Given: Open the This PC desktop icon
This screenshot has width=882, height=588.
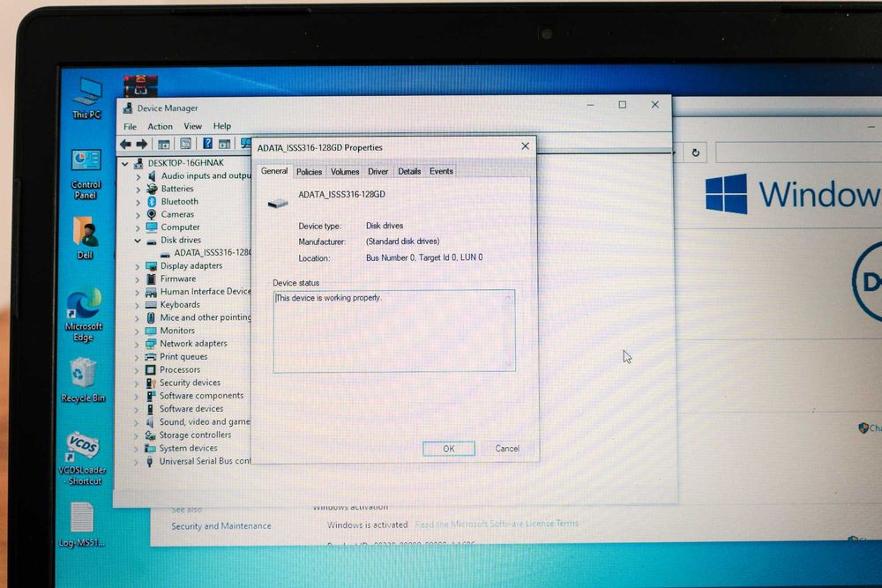Looking at the screenshot, I should coord(86,99).
